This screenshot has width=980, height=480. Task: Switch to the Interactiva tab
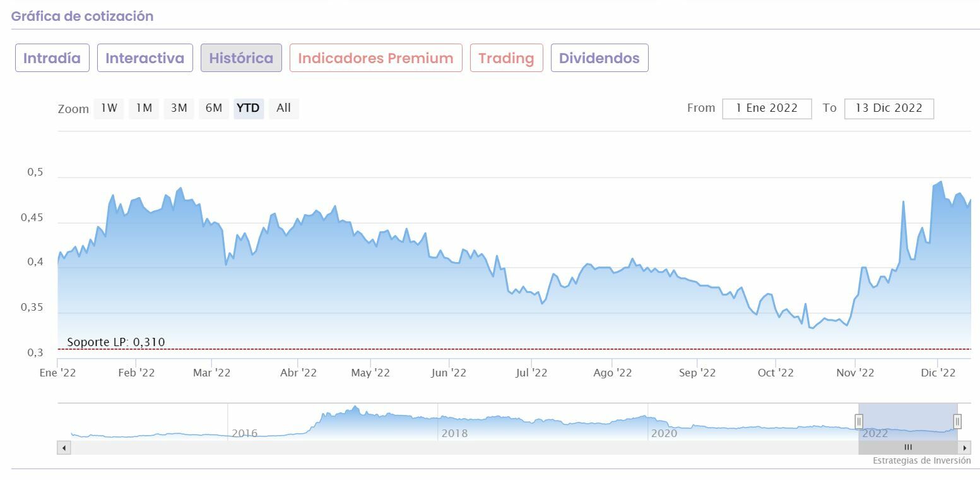[145, 58]
